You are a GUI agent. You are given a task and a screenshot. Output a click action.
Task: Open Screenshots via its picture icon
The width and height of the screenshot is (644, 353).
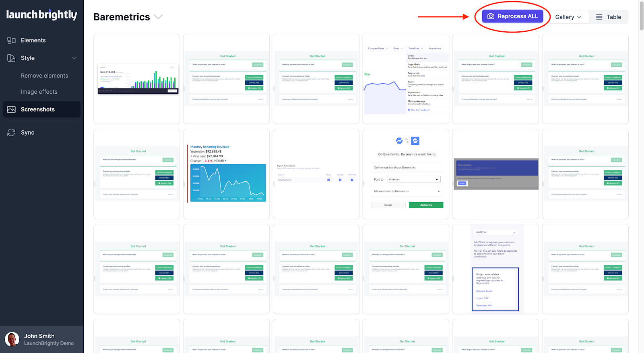11,110
